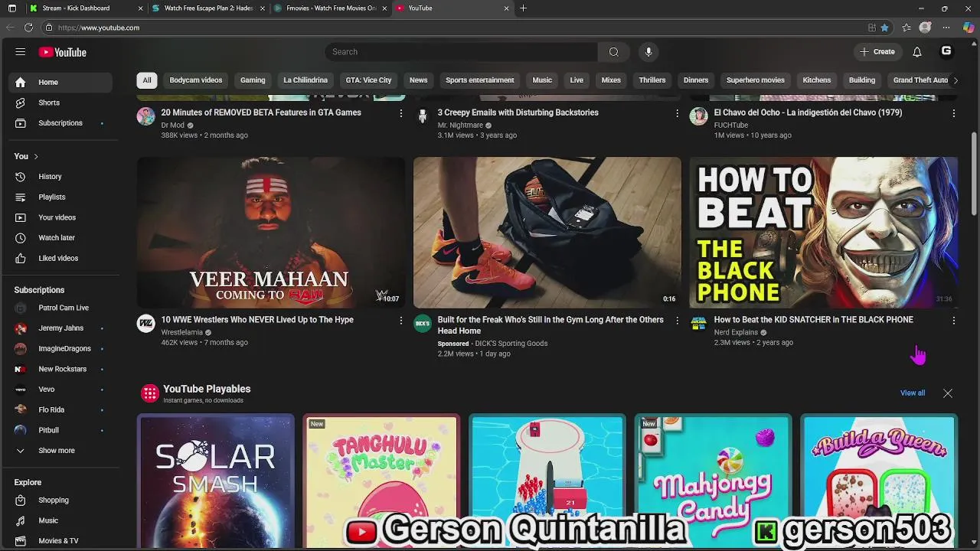Open Wrestlelamia channel avatar
The height and width of the screenshot is (551, 980).
tap(145, 324)
